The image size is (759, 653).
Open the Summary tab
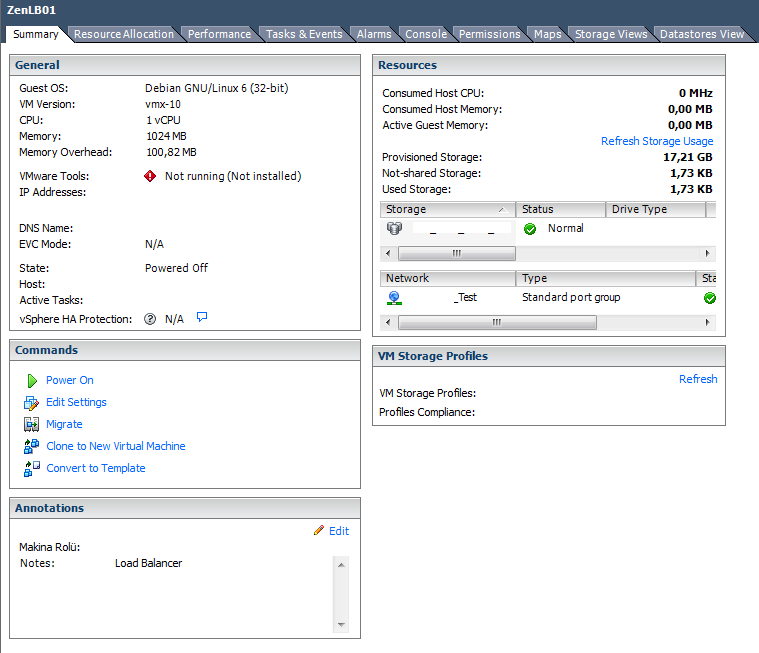click(x=36, y=34)
